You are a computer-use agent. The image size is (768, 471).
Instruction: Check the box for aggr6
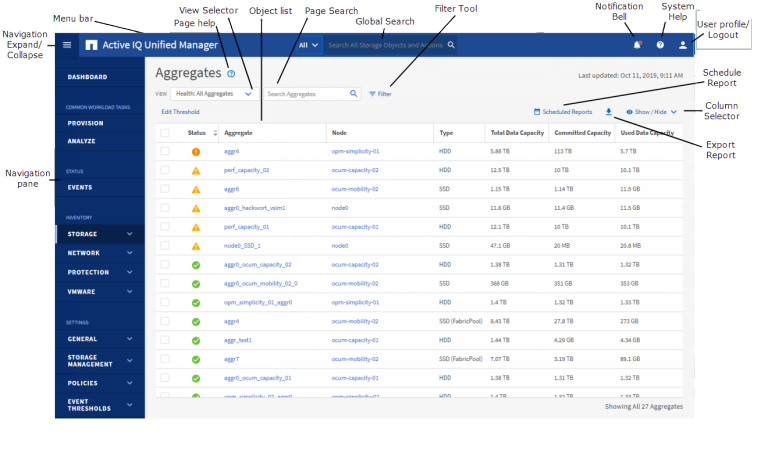point(165,189)
